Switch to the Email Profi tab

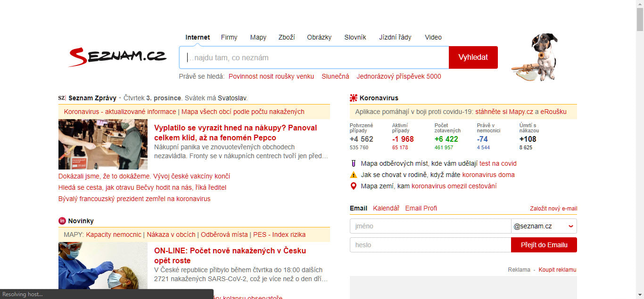tap(421, 208)
